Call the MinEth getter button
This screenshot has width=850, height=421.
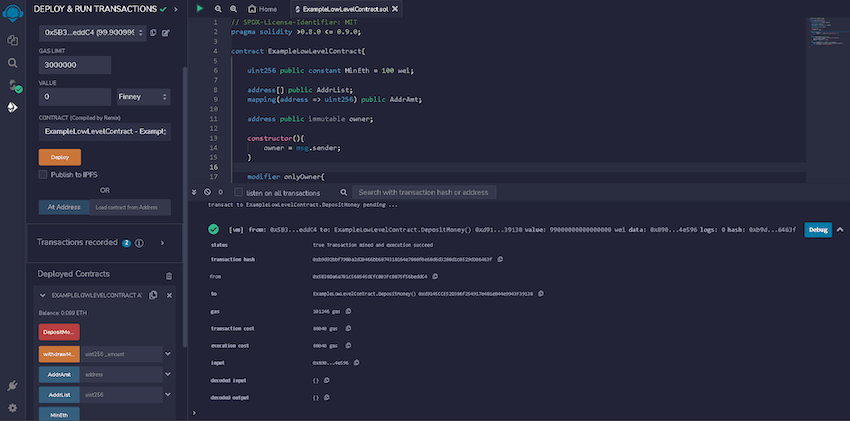click(x=59, y=414)
